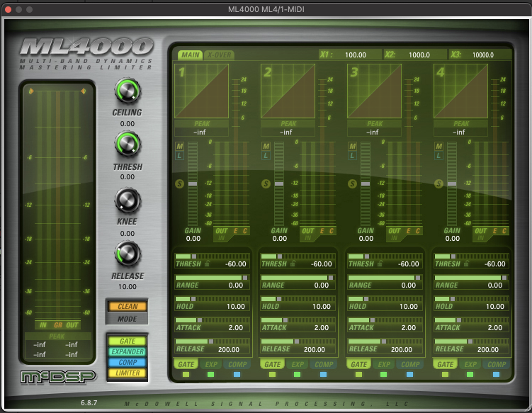Toggle band 1 expander enable indicator
532x413 pixels.
coord(210,374)
